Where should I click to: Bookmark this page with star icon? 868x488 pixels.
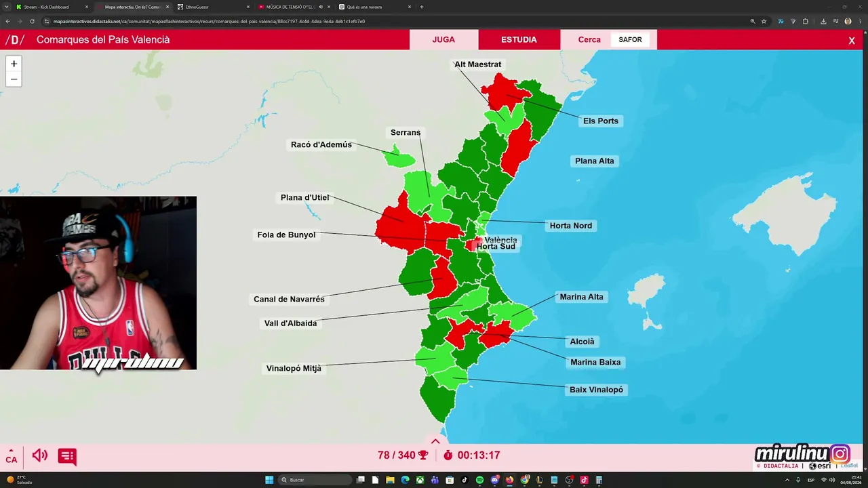pyautogui.click(x=764, y=21)
